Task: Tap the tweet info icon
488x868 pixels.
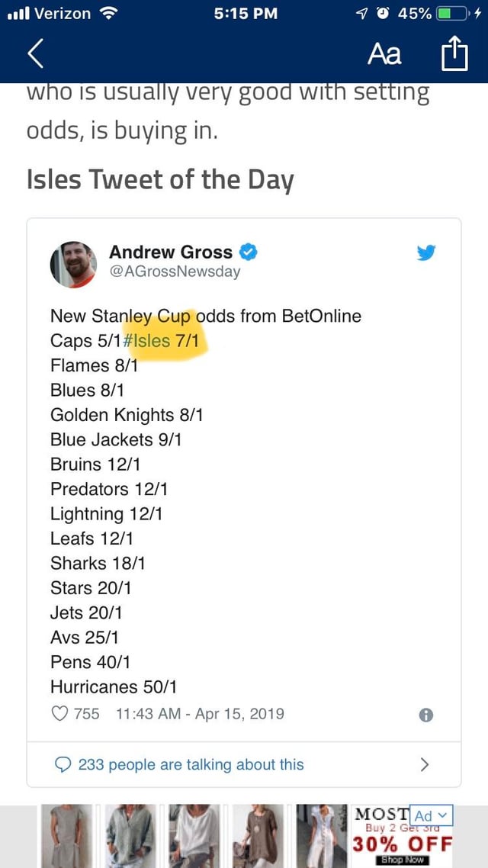Action: click(426, 715)
